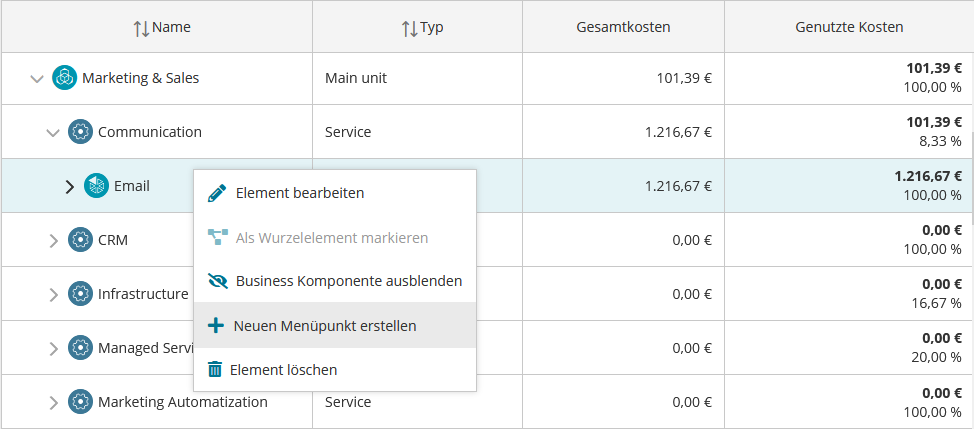Expand the Managed Services row
The image size is (974, 429).
click(53, 348)
